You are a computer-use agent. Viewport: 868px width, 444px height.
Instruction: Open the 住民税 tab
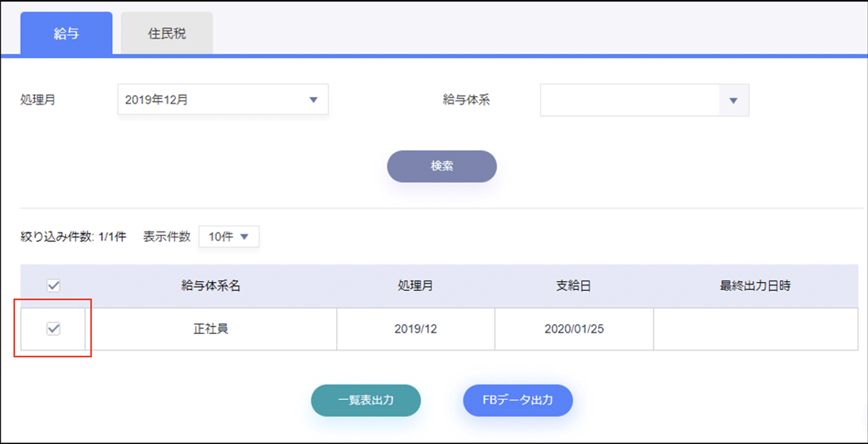click(167, 34)
